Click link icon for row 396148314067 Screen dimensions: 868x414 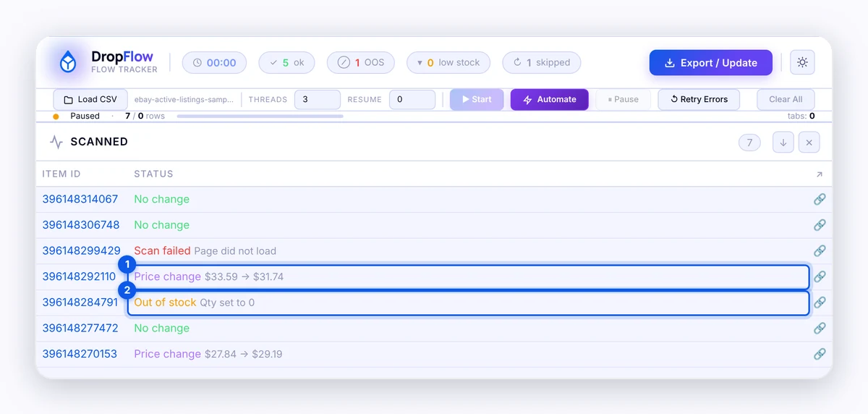(820, 199)
